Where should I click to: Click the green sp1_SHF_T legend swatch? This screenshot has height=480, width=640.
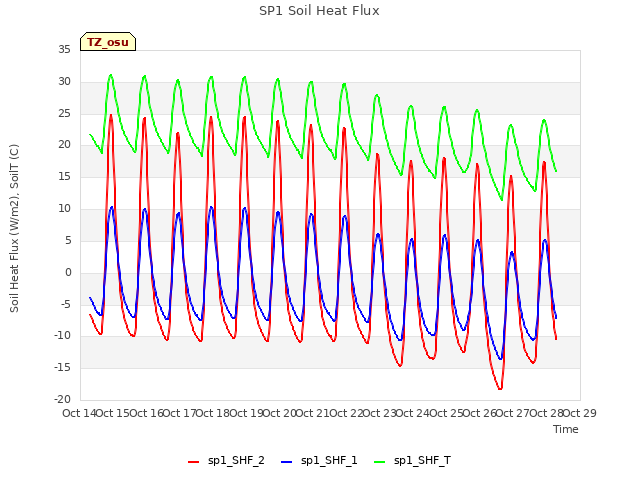(x=380, y=462)
